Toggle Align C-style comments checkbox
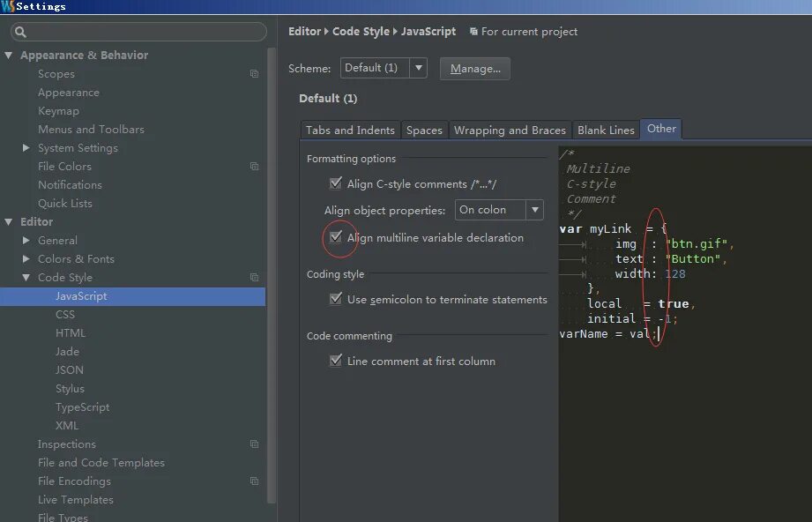This screenshot has height=522, width=812. coord(336,183)
